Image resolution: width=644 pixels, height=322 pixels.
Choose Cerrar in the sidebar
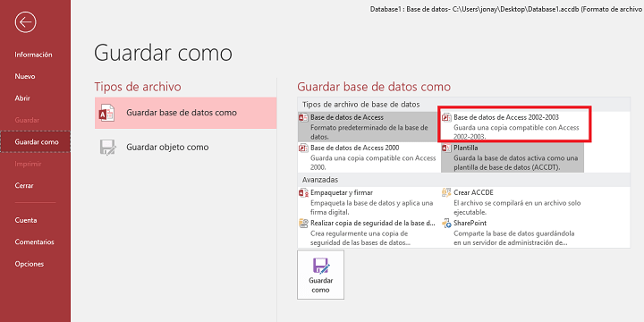[24, 186]
